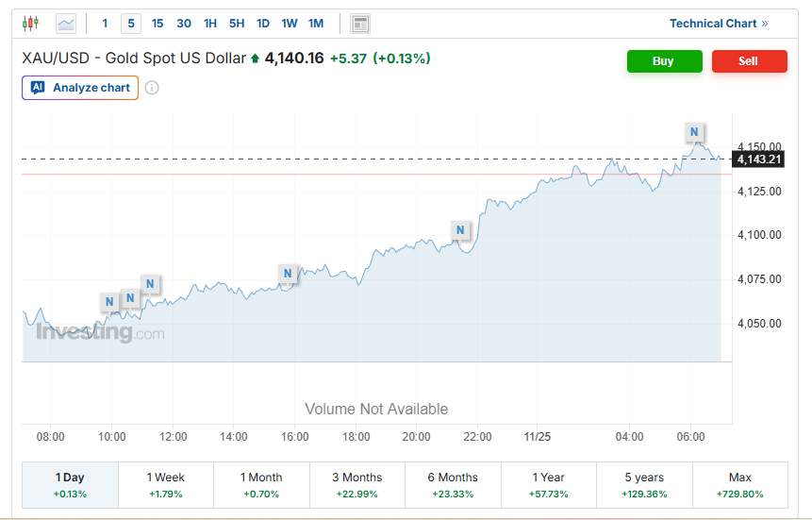Switch to candlestick chart type
812x520 pixels.
[x=31, y=23]
